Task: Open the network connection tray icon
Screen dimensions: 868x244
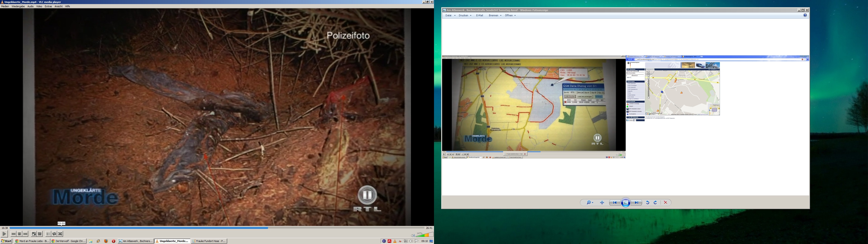Action: pos(406,241)
